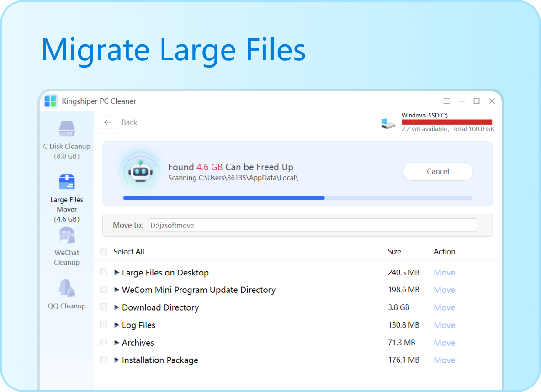The height and width of the screenshot is (392, 541).
Task: Close the Kingshiper PC Cleaner window
Action: [x=492, y=101]
